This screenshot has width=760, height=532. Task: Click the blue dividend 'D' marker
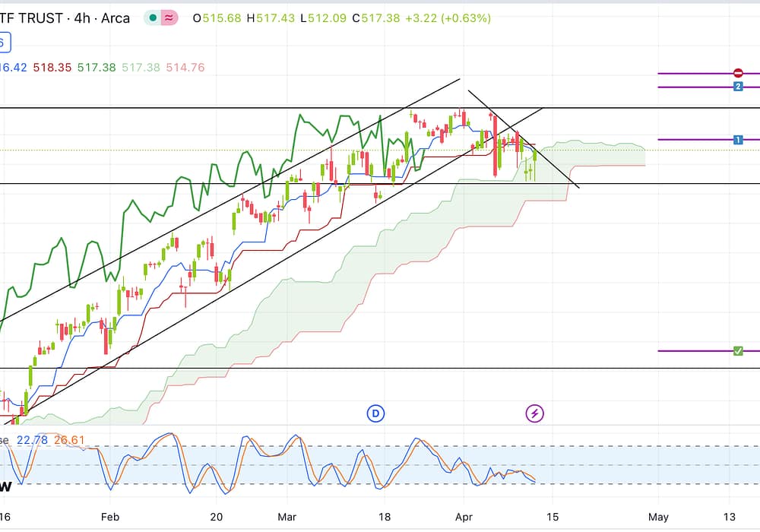click(x=375, y=413)
